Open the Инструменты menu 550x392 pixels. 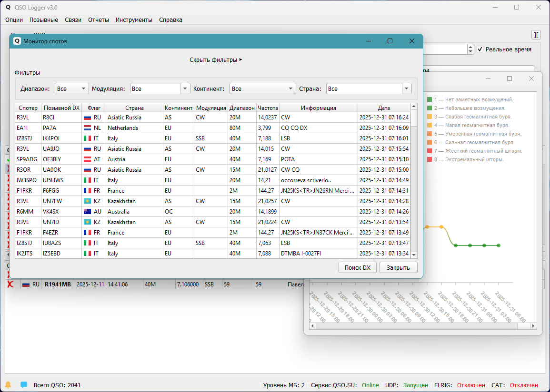[134, 20]
